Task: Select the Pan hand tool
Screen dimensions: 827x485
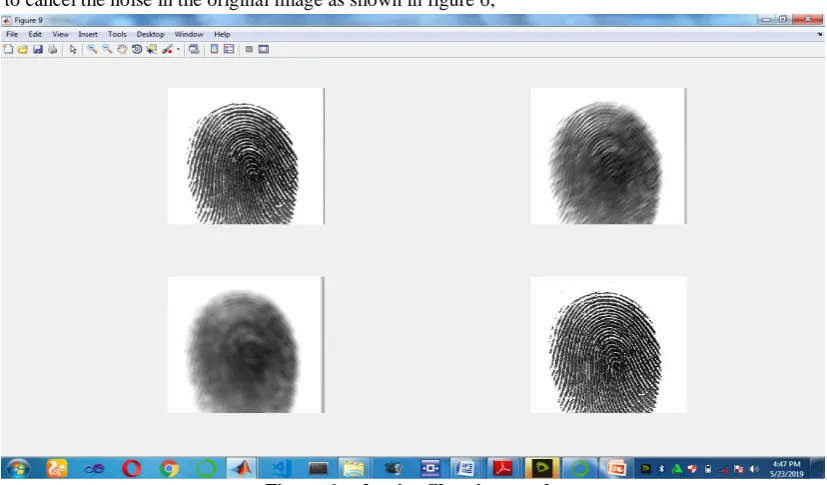Action: (122, 49)
